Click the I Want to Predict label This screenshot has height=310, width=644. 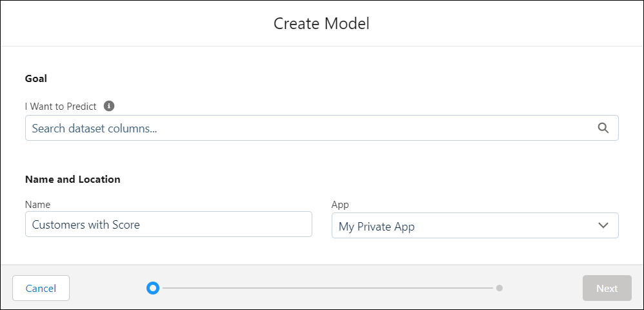[x=61, y=107]
